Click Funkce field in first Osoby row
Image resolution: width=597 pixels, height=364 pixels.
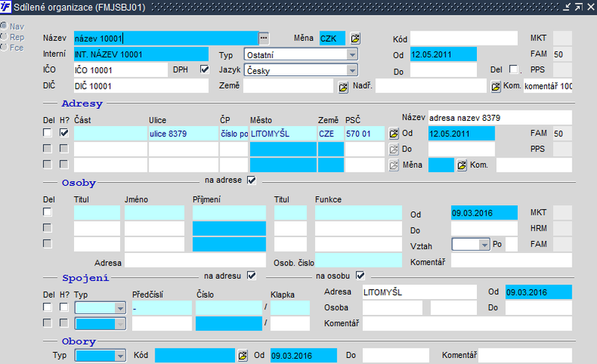click(x=358, y=213)
